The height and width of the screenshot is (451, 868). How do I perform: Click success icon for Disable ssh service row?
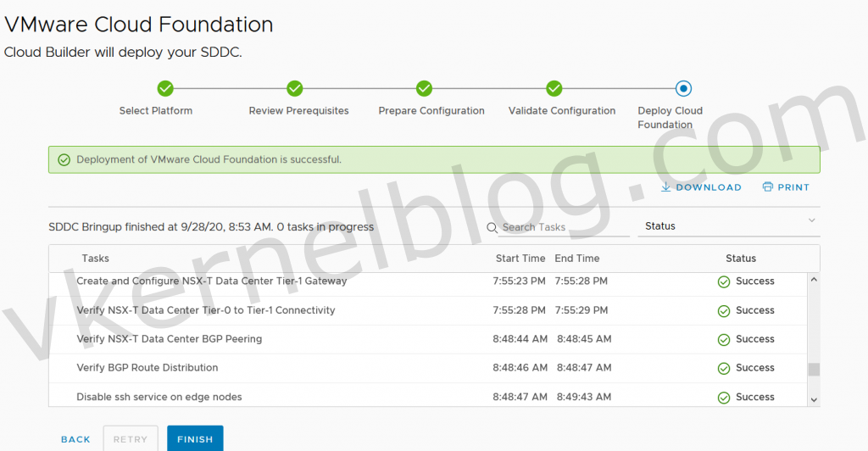pyautogui.click(x=724, y=398)
